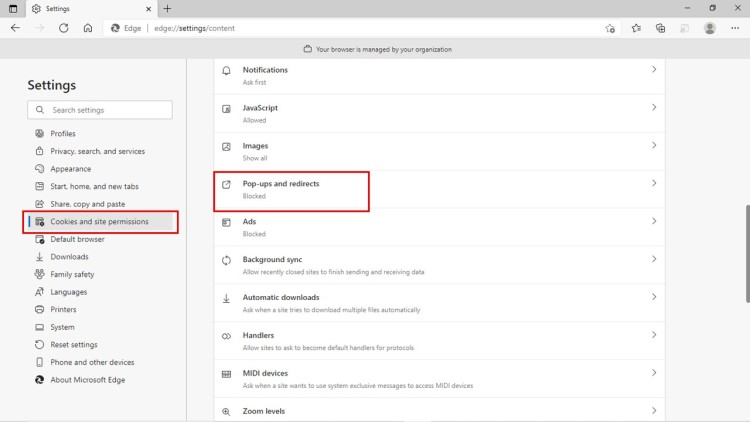Screen dimensions: 750x422
Task: Open the Notifications permission chevron
Action: coord(654,70)
